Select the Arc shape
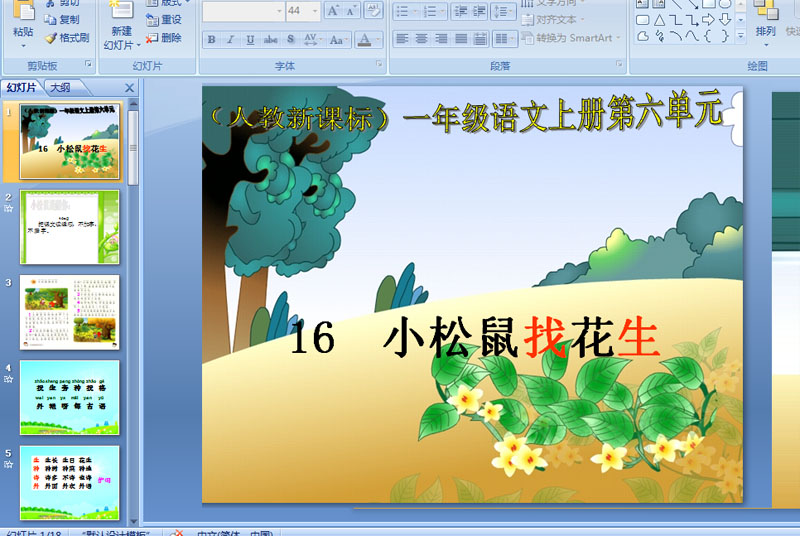Viewport: 800px width, 536px height. (676, 36)
